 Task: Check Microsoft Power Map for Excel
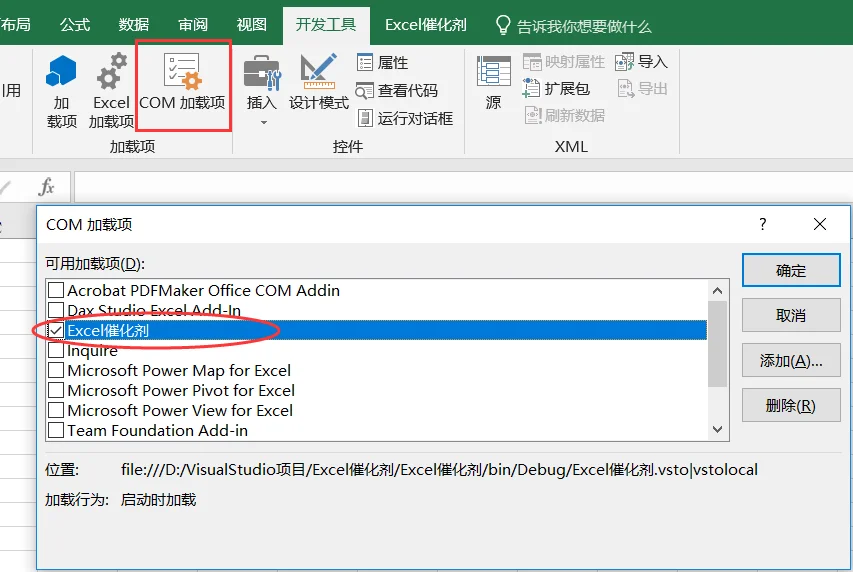click(x=56, y=371)
